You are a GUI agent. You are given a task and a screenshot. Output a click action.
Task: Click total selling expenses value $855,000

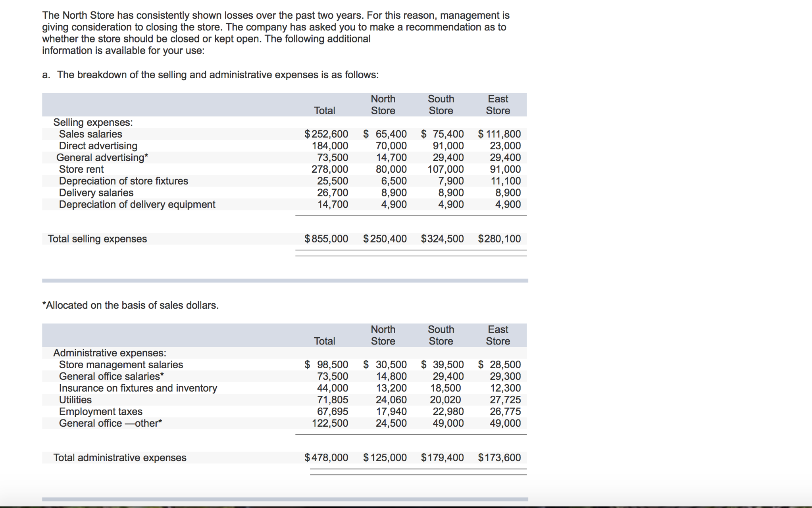(326, 239)
